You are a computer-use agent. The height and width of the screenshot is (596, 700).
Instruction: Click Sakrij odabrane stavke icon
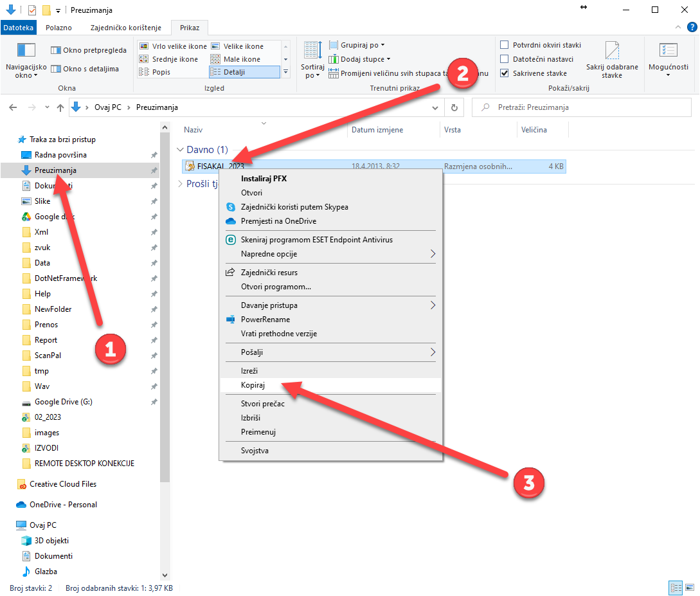pyautogui.click(x=612, y=51)
